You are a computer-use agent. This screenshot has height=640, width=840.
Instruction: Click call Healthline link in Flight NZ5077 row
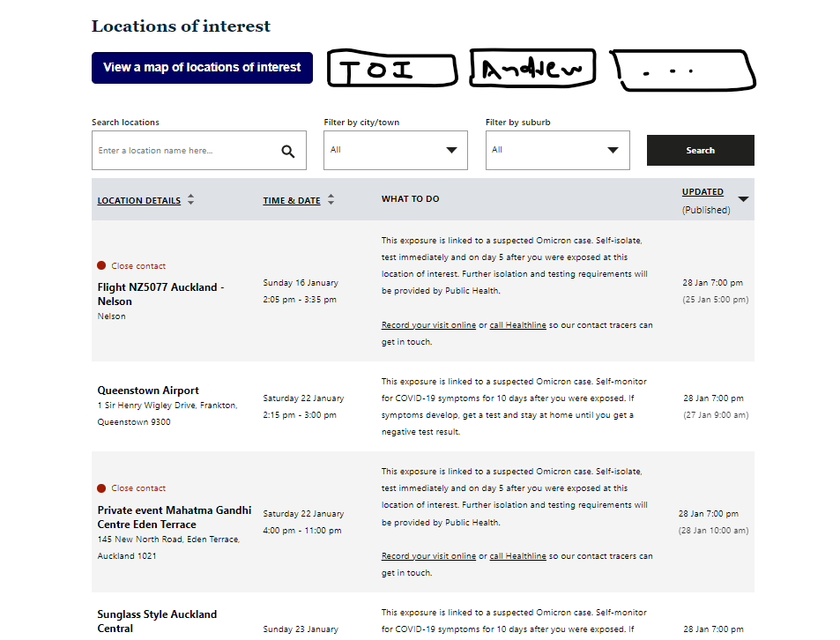pos(518,325)
